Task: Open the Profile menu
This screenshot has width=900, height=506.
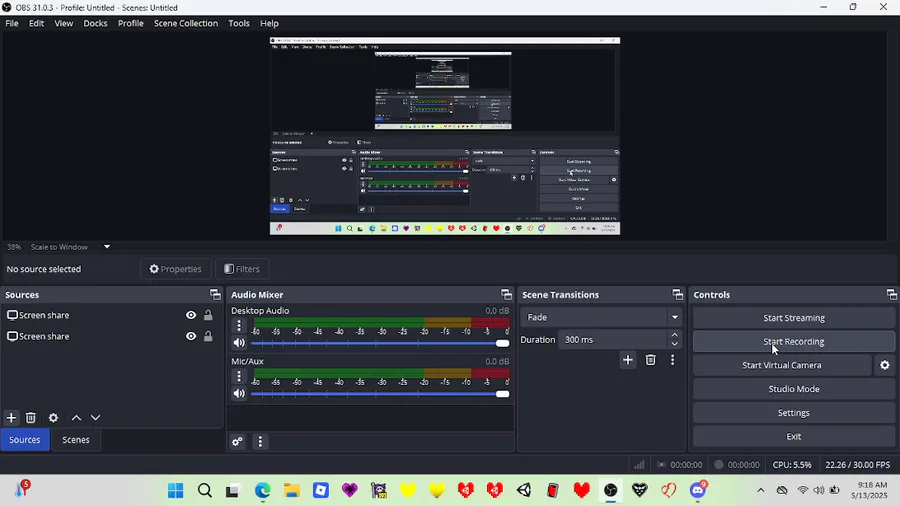Action: click(130, 24)
